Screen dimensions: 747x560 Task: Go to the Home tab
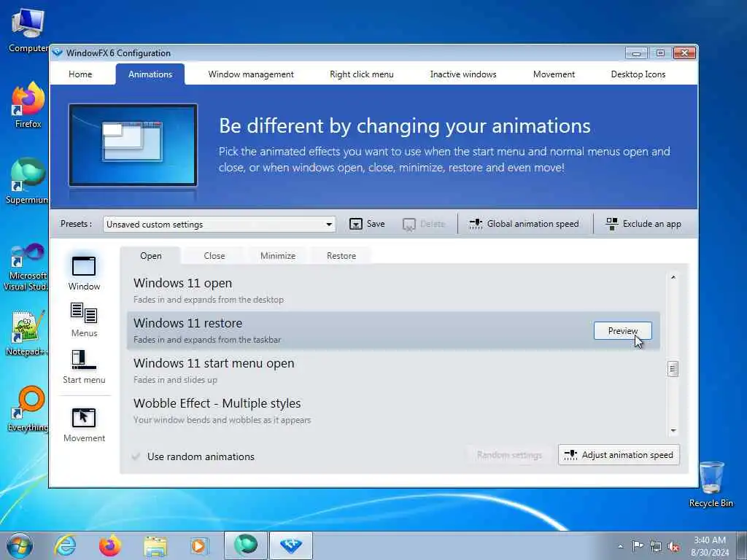pos(80,74)
